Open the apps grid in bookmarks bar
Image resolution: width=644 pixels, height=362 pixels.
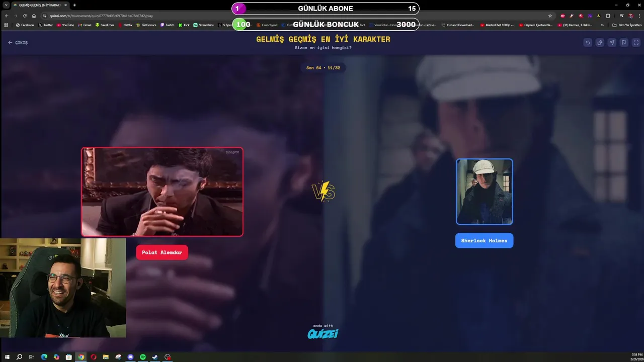6,25
